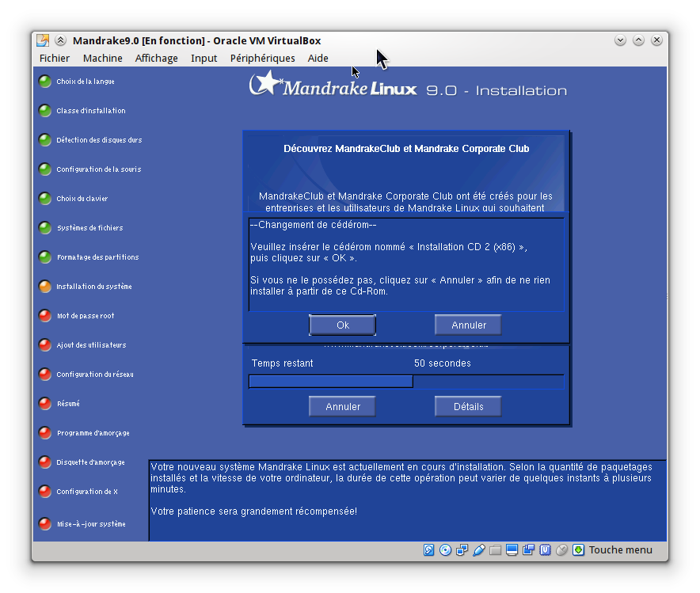Maximize the VirtualBox window
This screenshot has width=700, height=593.
click(638, 40)
